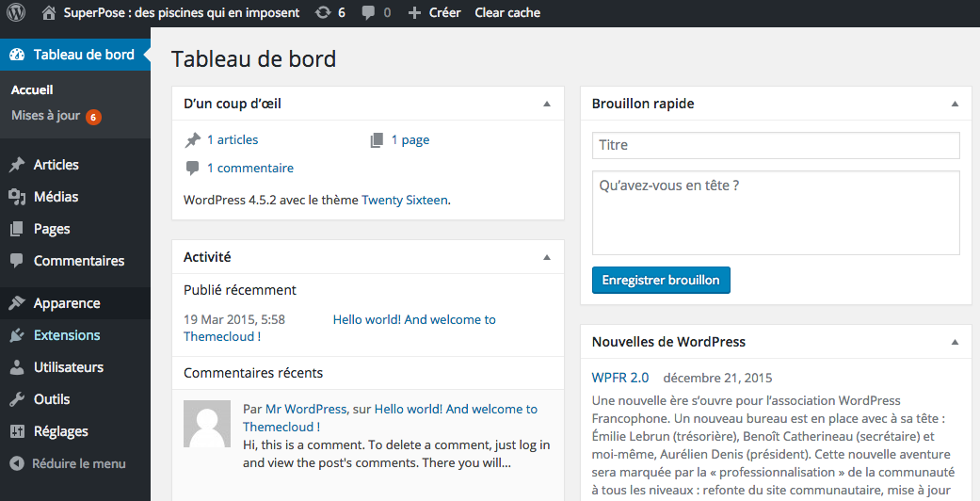This screenshot has height=501, width=980.
Task: Click the Médias icon in sidebar
Action: 17,197
